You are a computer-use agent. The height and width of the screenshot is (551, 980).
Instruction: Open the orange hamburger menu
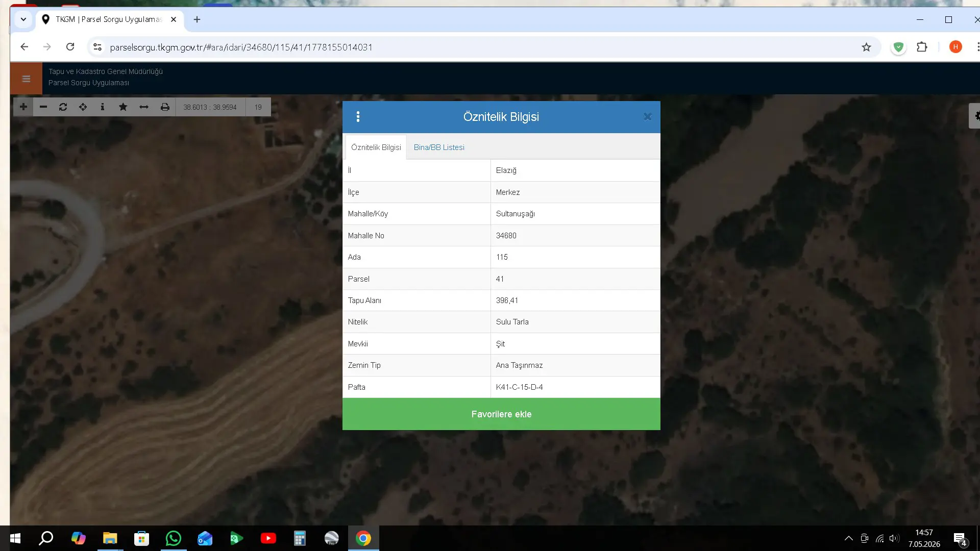point(26,79)
